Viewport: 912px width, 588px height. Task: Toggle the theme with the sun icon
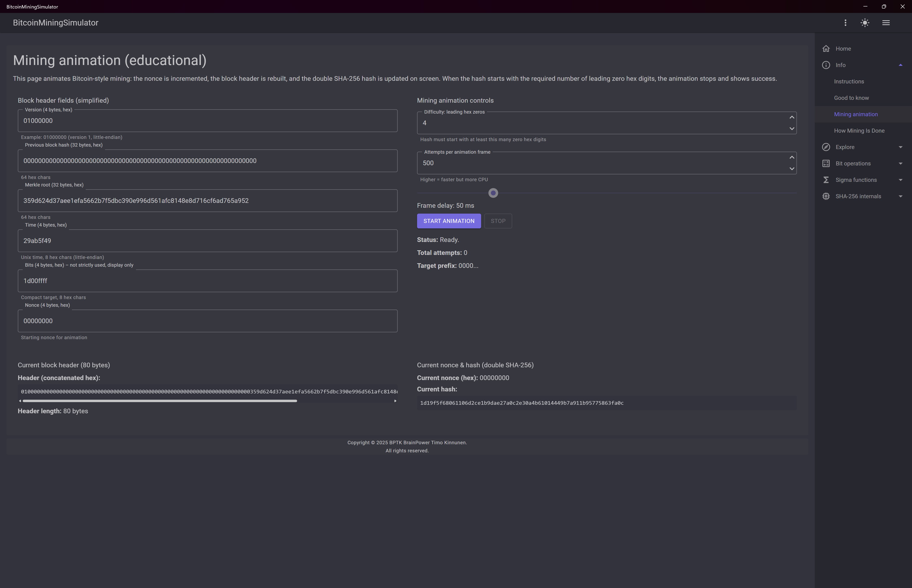click(x=865, y=22)
